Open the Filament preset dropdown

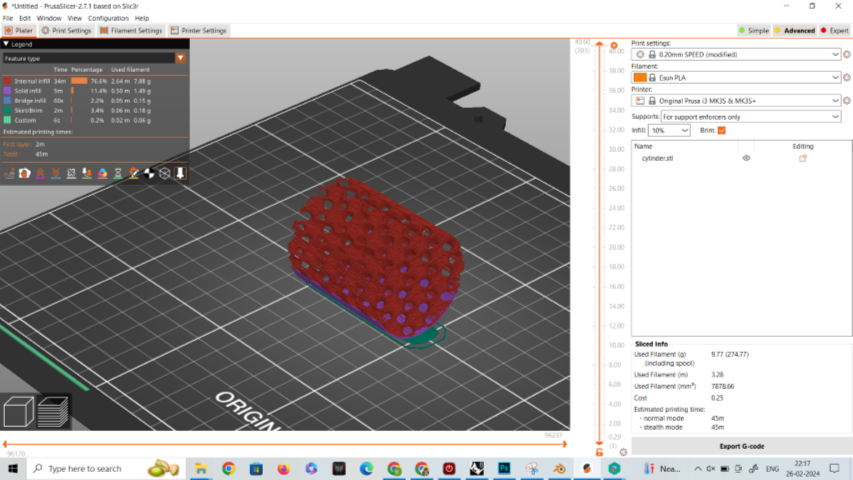coord(736,78)
